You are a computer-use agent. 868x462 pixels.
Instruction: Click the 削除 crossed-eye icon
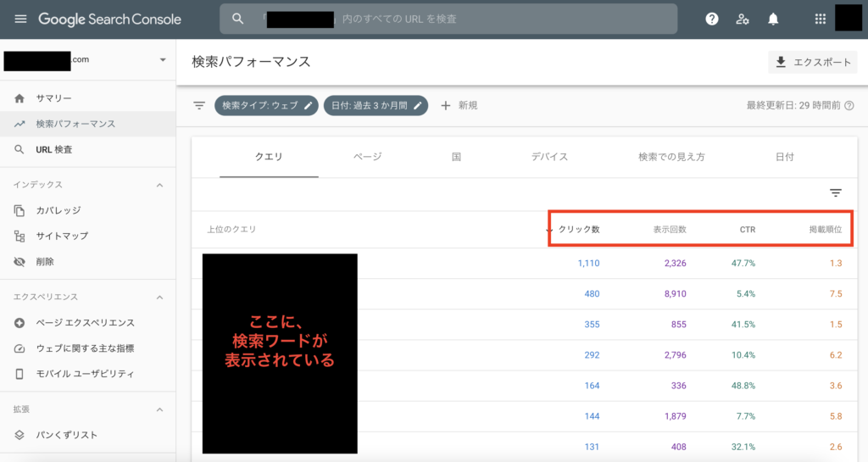(x=19, y=262)
